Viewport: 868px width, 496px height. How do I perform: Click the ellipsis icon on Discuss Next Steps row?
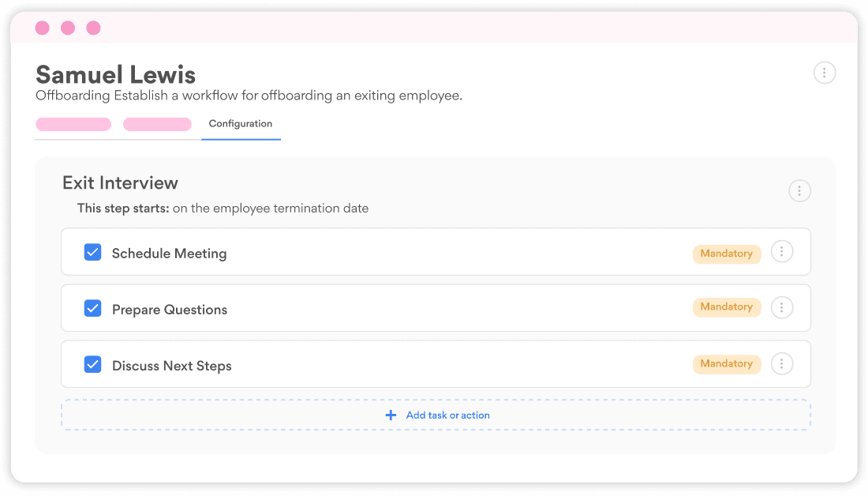[x=782, y=363]
